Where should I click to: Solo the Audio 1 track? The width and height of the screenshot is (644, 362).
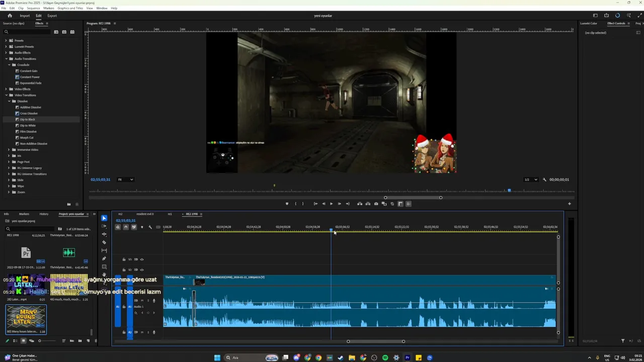148,301
